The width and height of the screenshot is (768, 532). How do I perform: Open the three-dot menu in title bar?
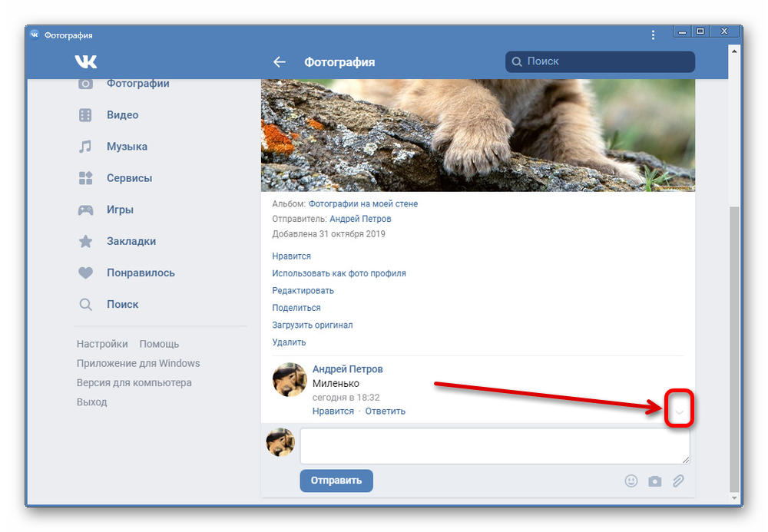[653, 35]
